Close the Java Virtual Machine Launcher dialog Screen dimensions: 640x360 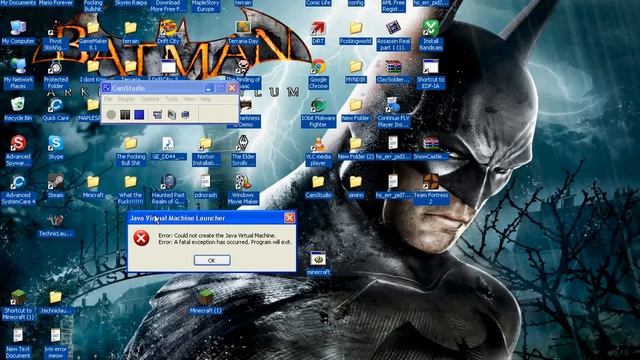pos(289,218)
